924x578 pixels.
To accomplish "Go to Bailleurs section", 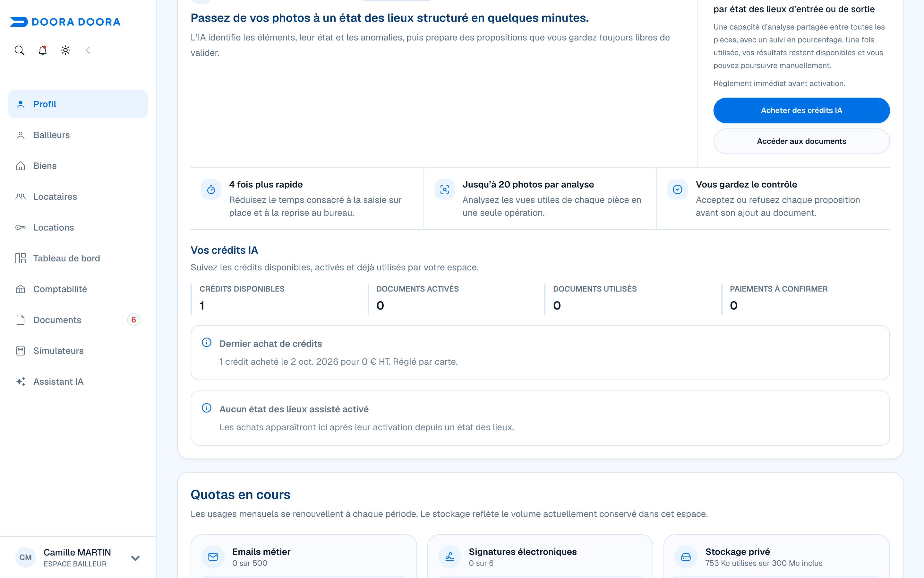I will tap(78, 135).
